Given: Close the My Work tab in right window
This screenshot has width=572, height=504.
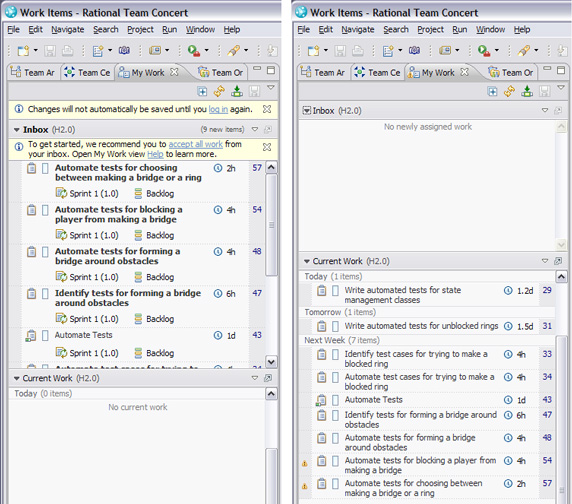Looking at the screenshot, I should (x=464, y=72).
